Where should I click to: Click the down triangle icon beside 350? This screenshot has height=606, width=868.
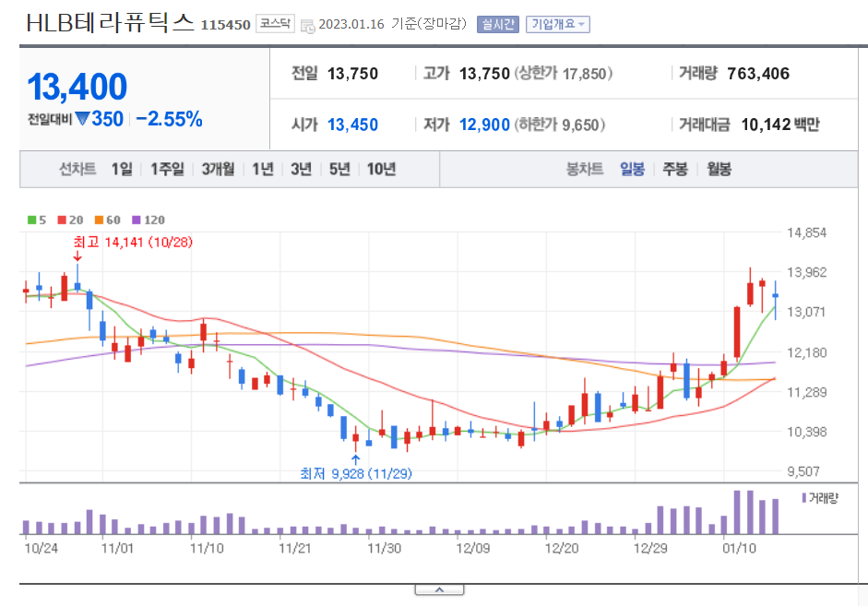(x=82, y=119)
